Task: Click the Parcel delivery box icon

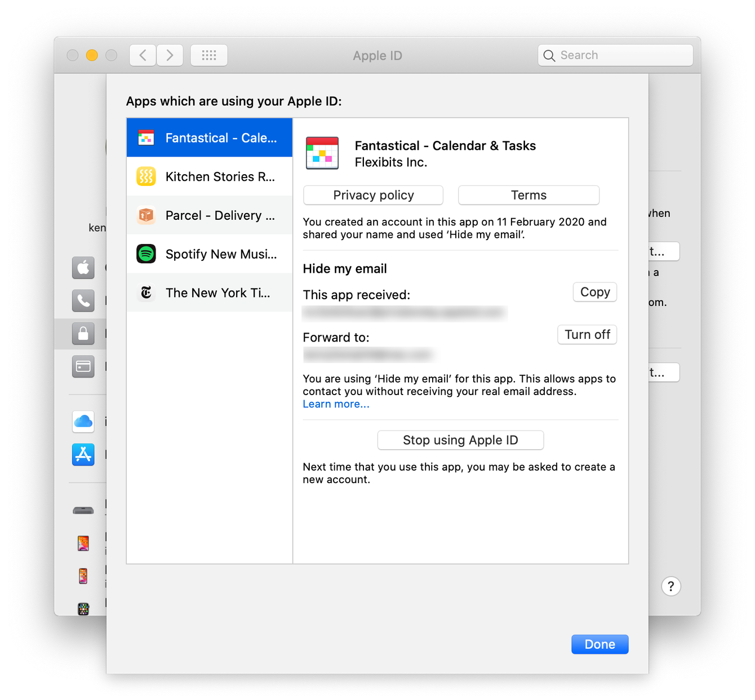Action: click(x=146, y=215)
